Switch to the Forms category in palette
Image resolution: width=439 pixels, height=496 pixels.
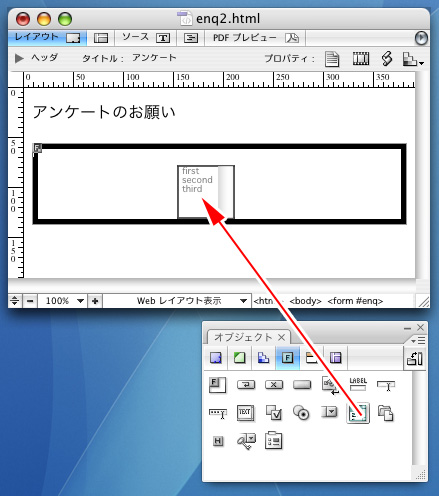287,358
